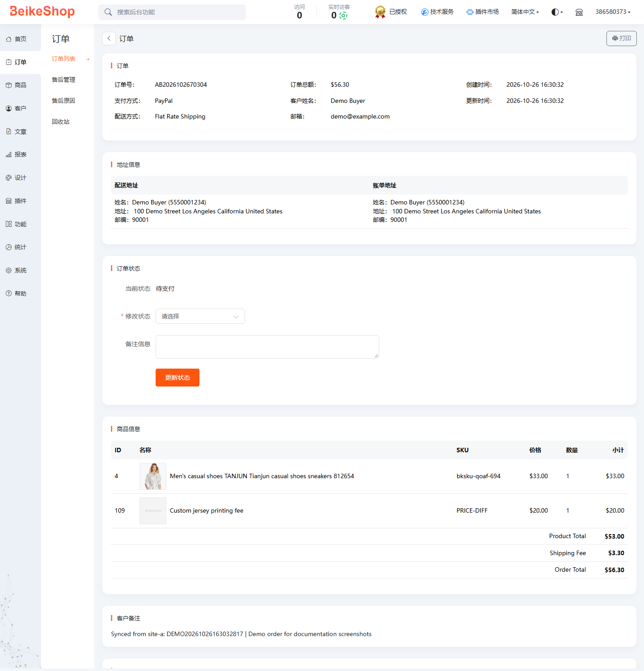
Task: Open 售后管理 in the submenu
Action: pos(64,80)
